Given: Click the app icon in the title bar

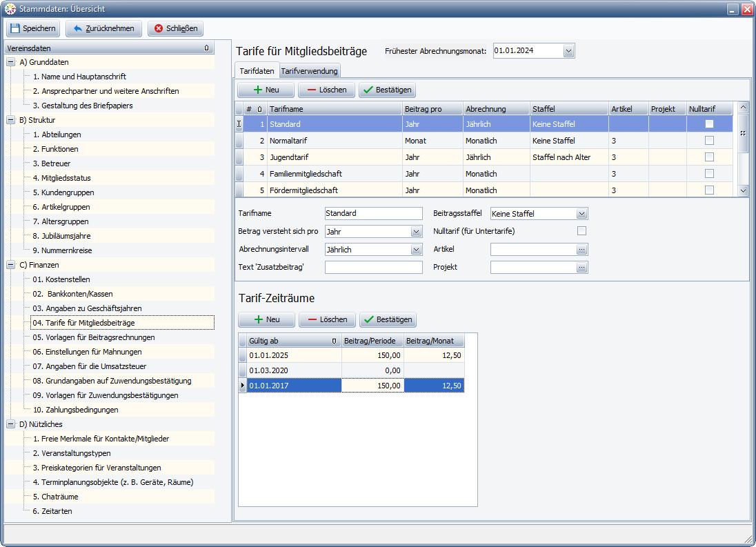Looking at the screenshot, I should pyautogui.click(x=10, y=9).
